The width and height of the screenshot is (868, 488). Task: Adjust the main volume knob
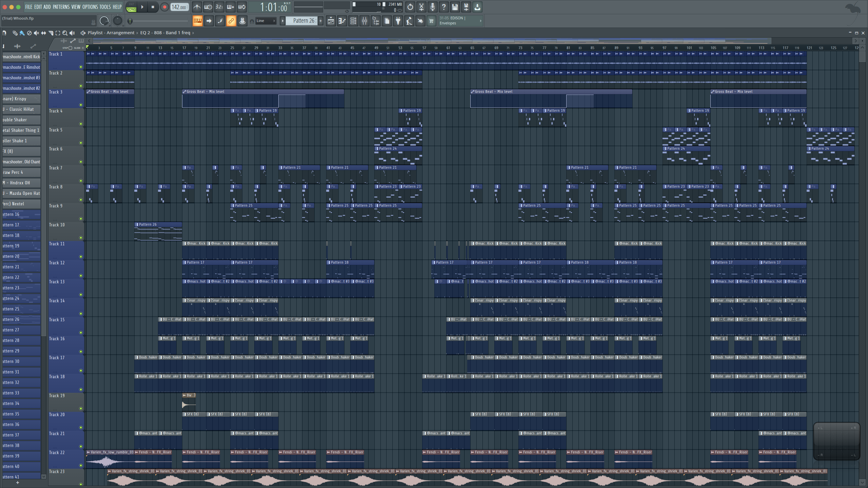[104, 21]
